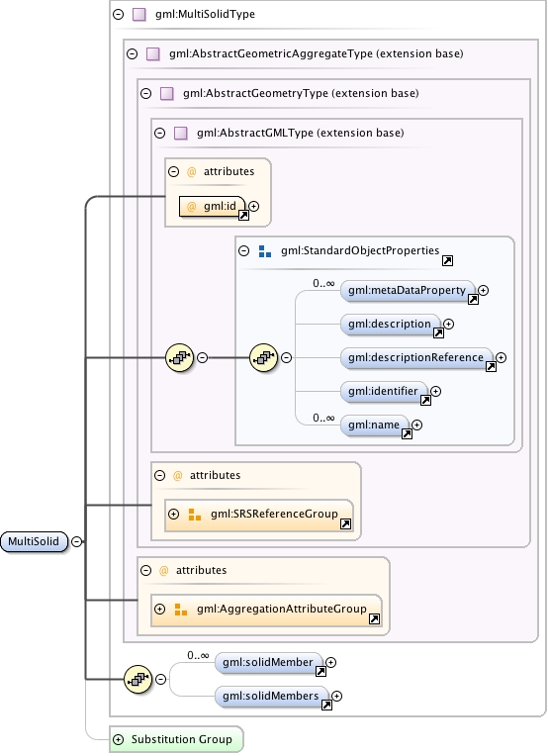Click the gml:AggregationAttributeGroup reference arrow icon
The image size is (548, 756).
[x=374, y=619]
